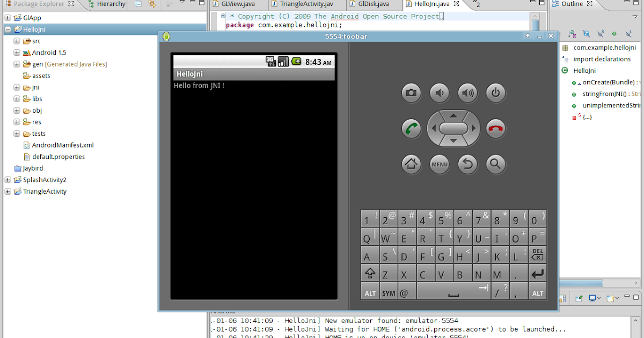The width and height of the screenshot is (644, 338).
Task: Expand the src folder
Action: point(17,41)
